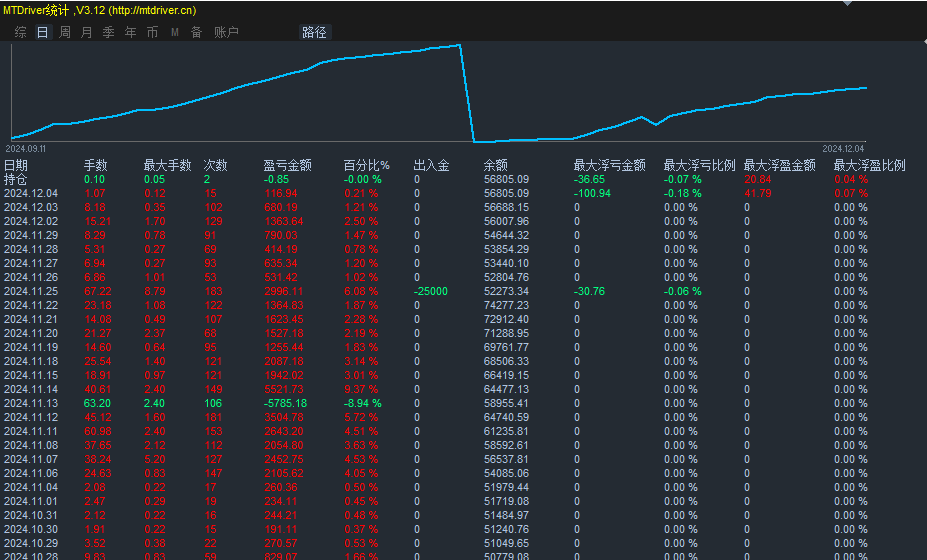The height and width of the screenshot is (560, 927).
Task: Switch to the 月 monthly tab
Action: pyautogui.click(x=86, y=32)
